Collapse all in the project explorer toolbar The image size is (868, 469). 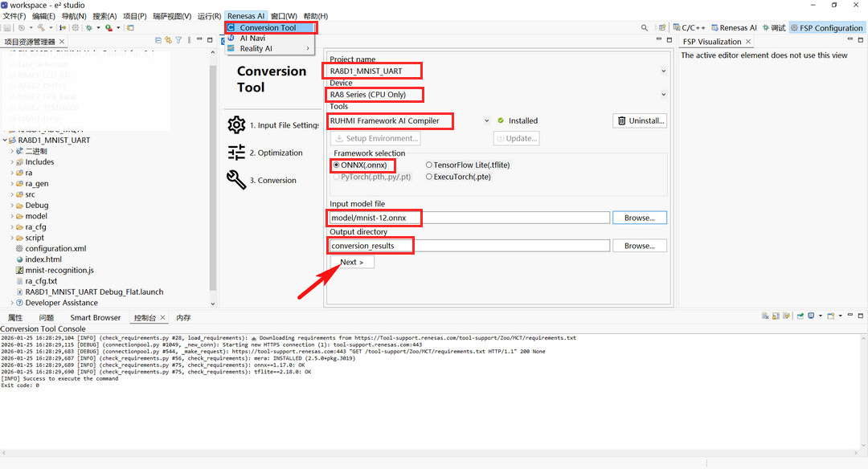coord(158,40)
